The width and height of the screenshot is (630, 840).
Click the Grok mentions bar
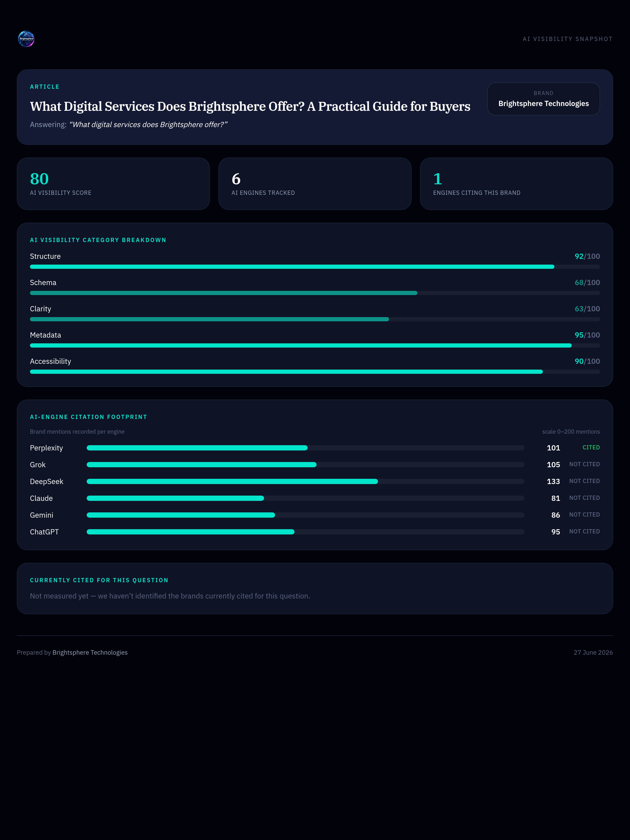(305, 465)
